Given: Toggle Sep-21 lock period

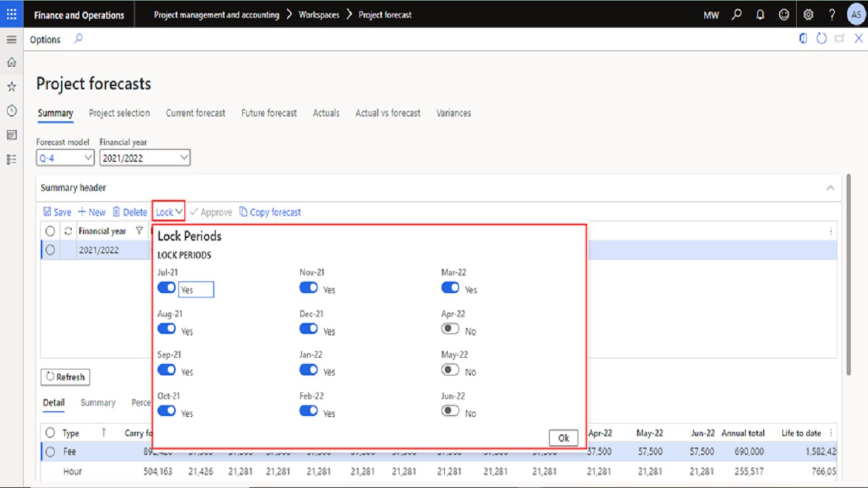Looking at the screenshot, I should point(167,369).
